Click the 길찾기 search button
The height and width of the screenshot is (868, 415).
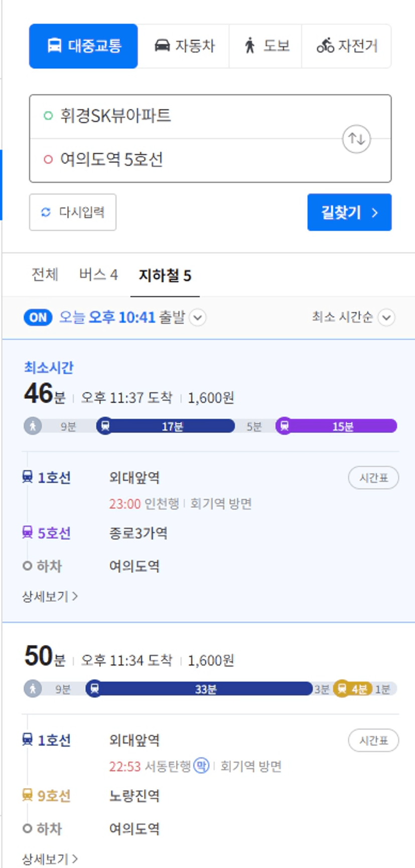tap(349, 212)
